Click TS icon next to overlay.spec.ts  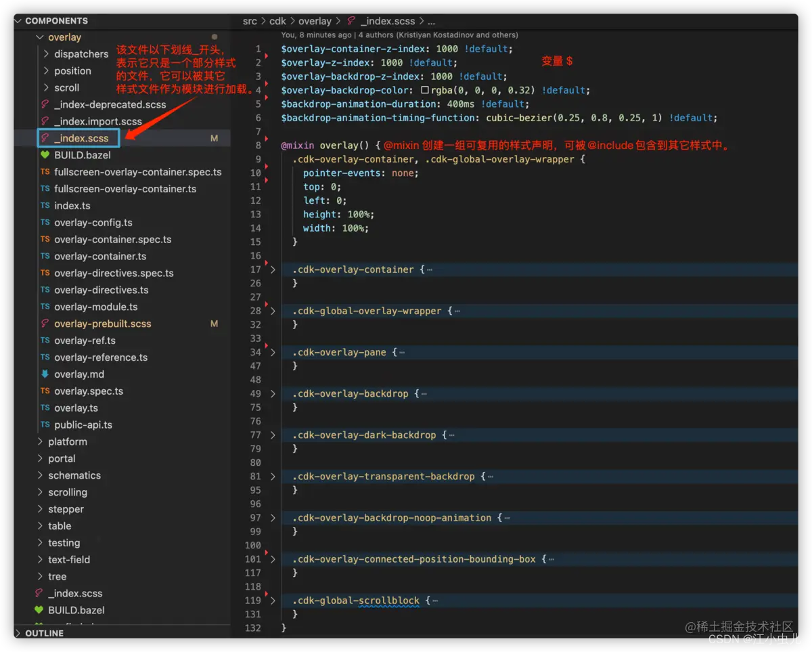point(45,391)
